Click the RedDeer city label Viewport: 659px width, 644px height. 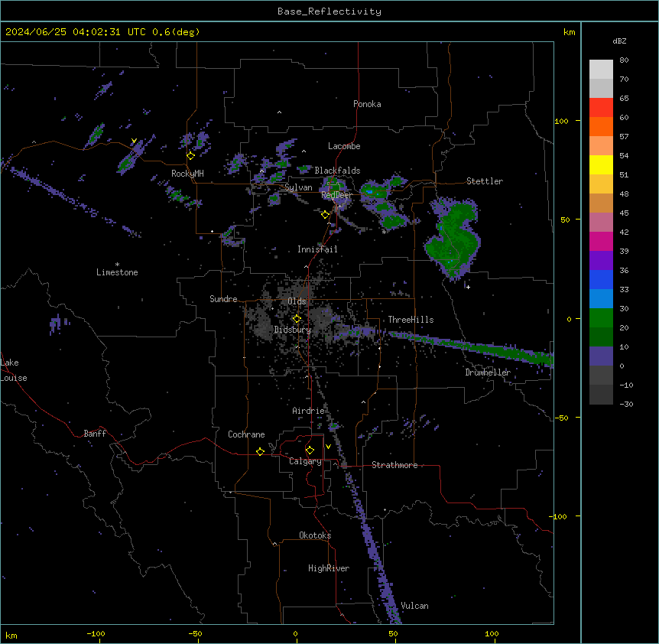point(336,195)
